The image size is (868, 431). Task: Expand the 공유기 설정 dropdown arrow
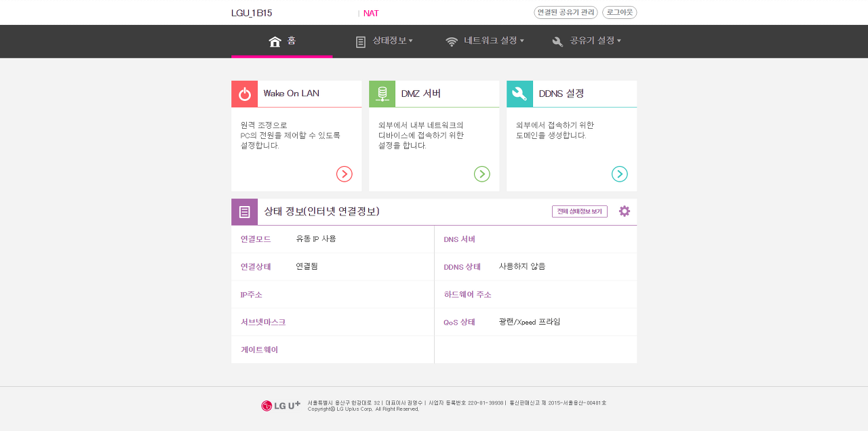click(619, 41)
